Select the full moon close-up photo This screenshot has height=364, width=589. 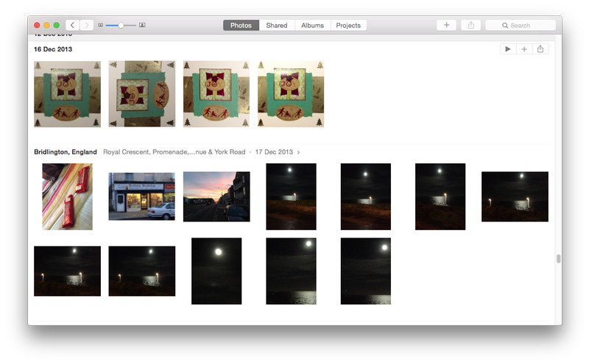[x=216, y=271]
